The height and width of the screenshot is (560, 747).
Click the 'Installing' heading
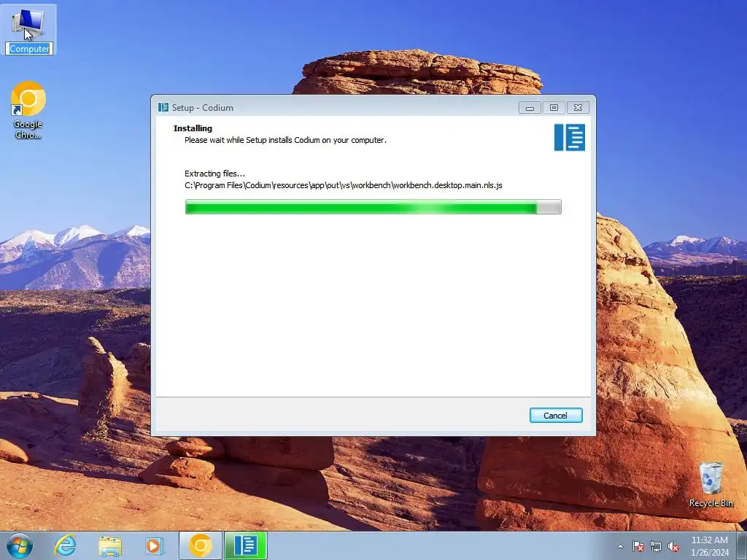pos(193,128)
